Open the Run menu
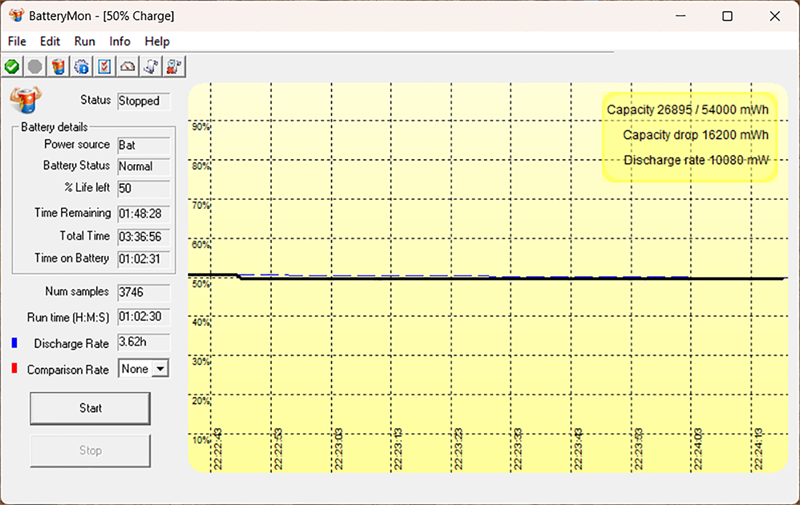The image size is (800, 505). point(85,41)
